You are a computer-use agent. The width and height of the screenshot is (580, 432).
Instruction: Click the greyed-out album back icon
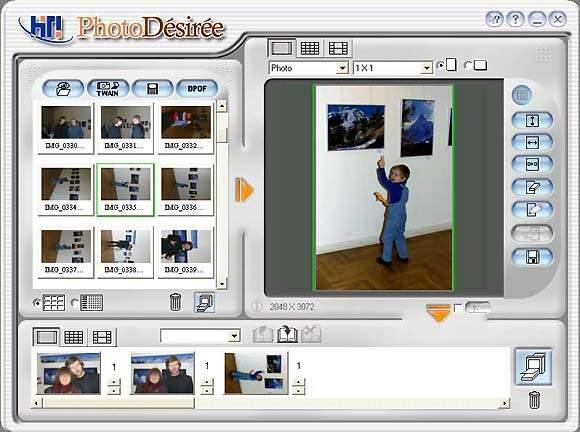tap(263, 334)
